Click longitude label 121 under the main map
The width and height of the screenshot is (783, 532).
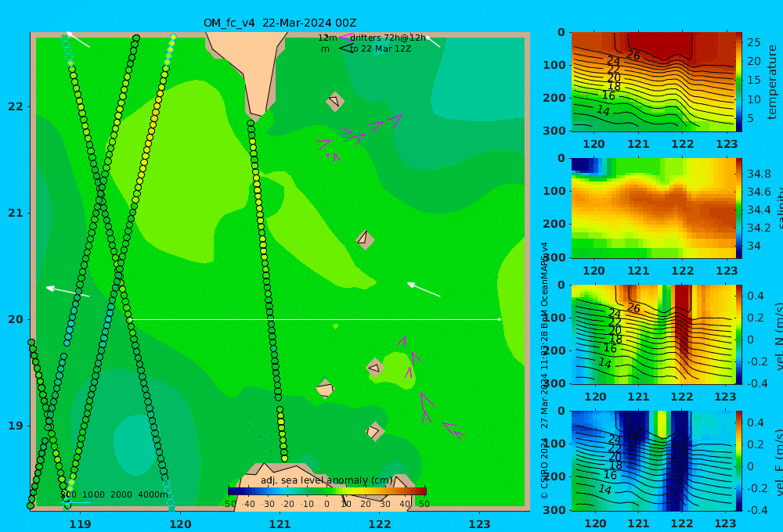[280, 524]
